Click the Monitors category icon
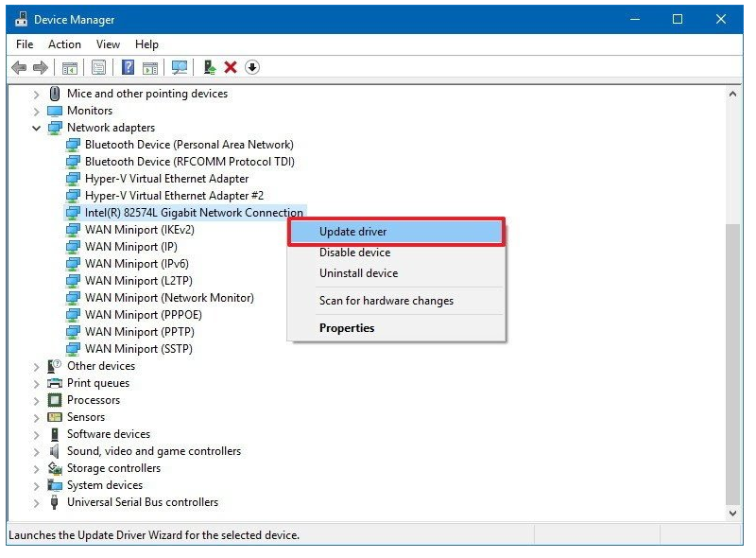This screenshot has width=756, height=558. tap(55, 111)
